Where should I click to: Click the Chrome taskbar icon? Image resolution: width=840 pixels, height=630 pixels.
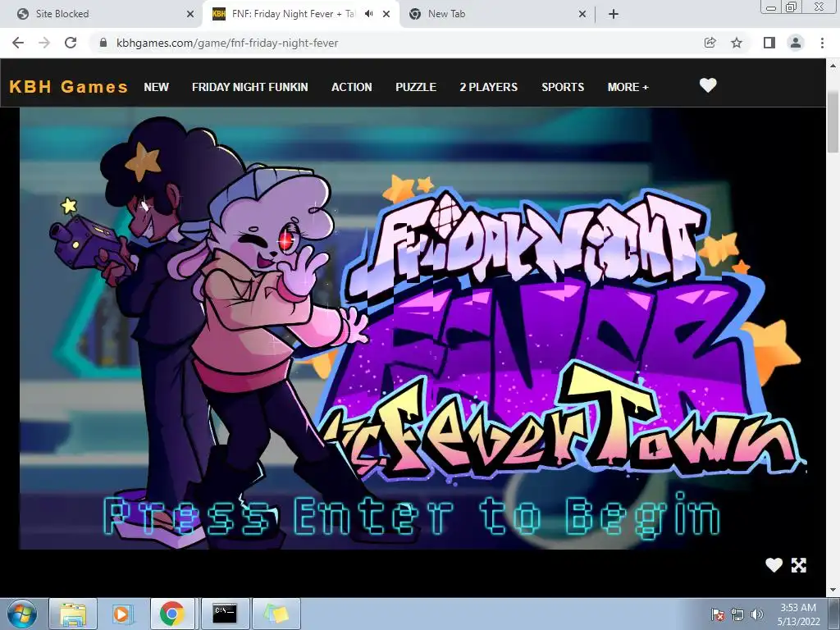(x=171, y=614)
